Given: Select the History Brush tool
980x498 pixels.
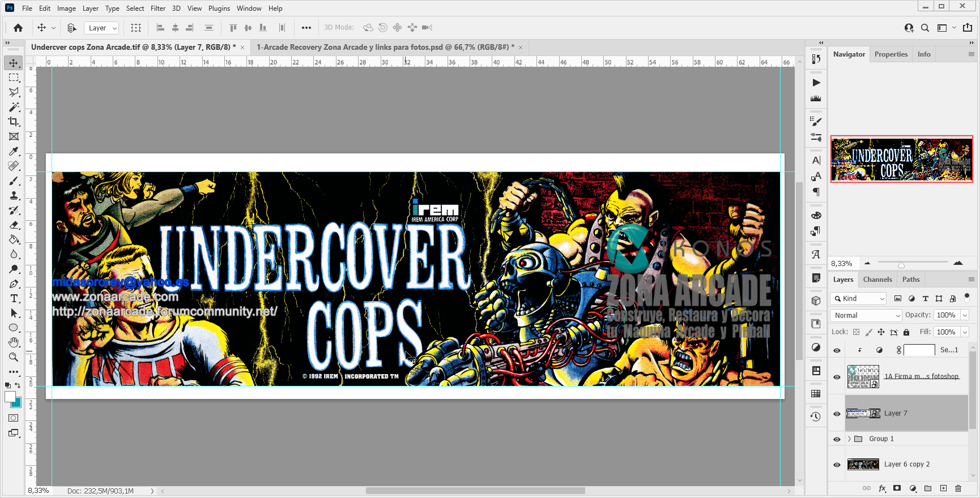Looking at the screenshot, I should 14,210.
